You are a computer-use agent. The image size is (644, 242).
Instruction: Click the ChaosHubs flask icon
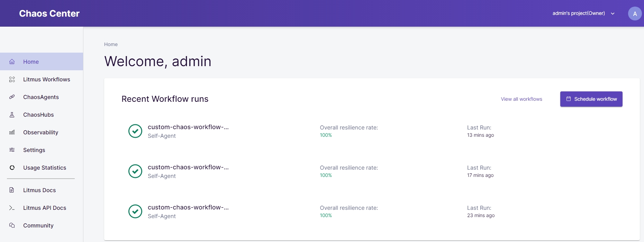click(12, 115)
